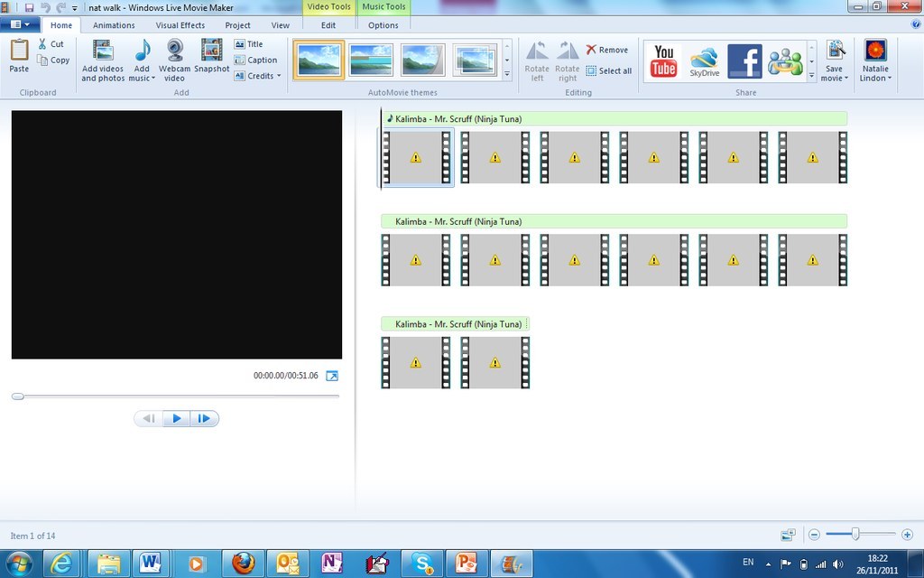The width and height of the screenshot is (924, 578).
Task: Click the Paste clipboard icon
Action: (19, 51)
